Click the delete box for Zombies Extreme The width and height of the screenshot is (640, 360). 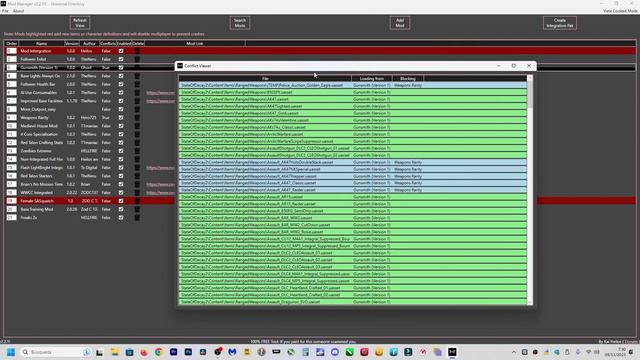(137, 151)
